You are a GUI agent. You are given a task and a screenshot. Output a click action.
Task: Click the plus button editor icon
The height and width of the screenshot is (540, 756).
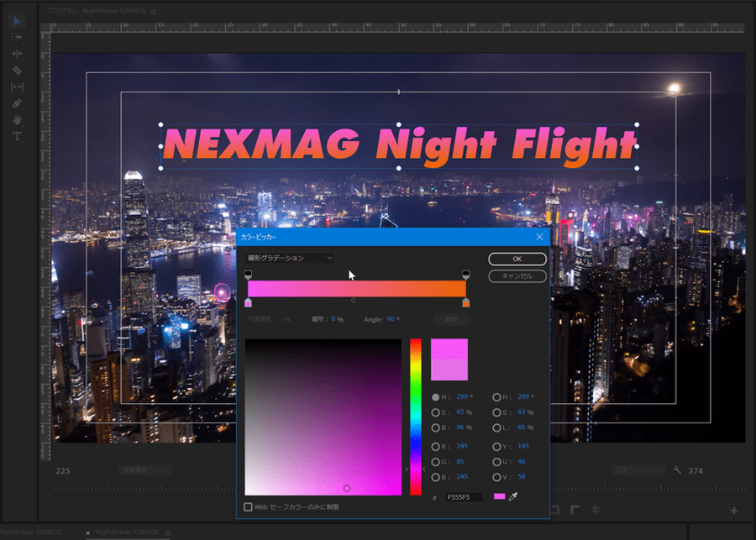[734, 510]
